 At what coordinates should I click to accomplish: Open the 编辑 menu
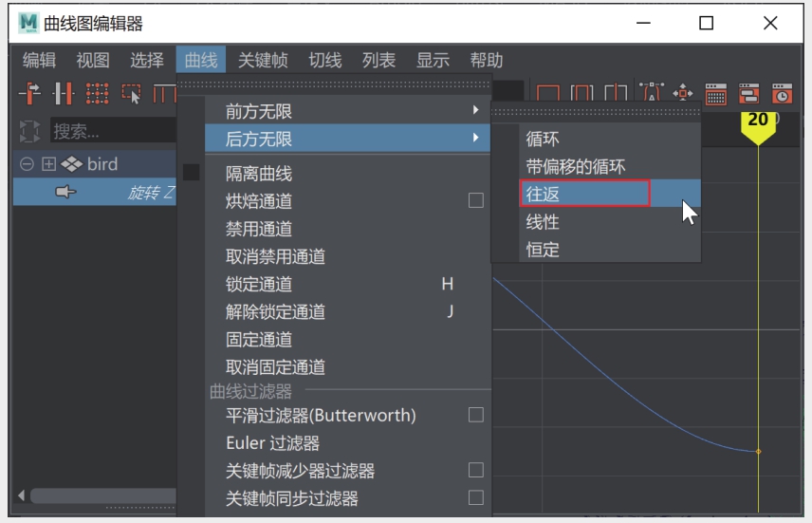39,60
